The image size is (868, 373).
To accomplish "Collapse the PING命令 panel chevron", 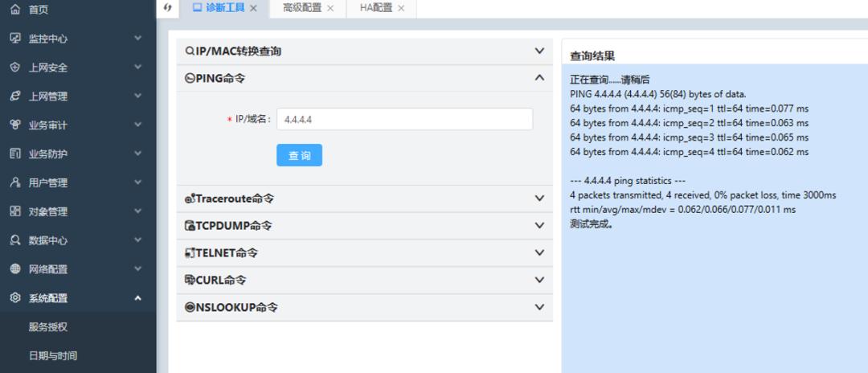I will click(540, 78).
